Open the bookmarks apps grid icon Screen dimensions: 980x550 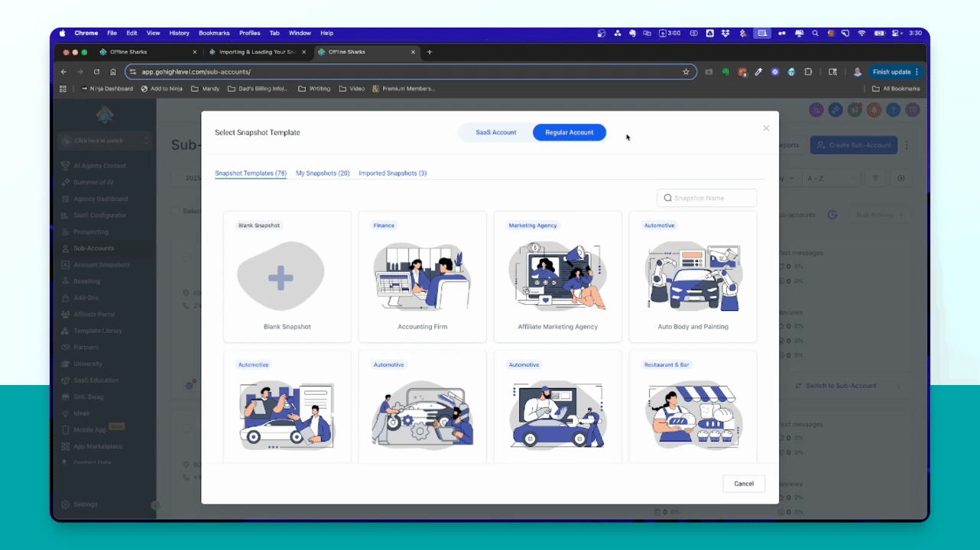pos(63,89)
